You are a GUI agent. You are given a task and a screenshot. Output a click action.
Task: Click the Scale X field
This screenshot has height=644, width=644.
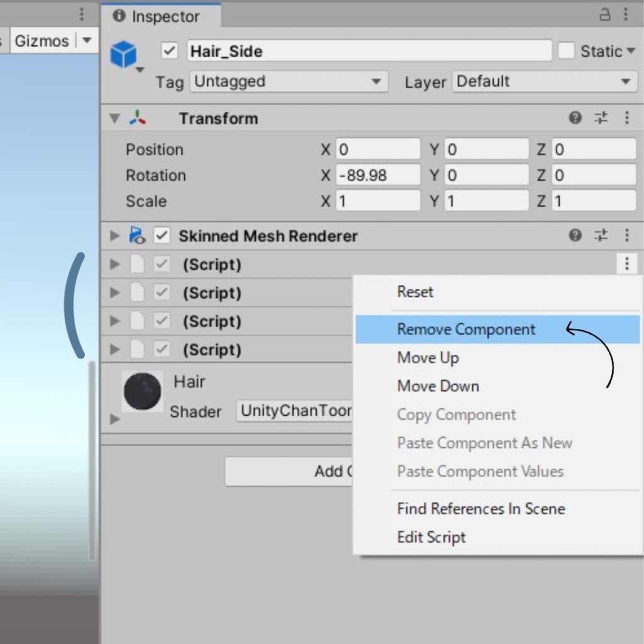point(378,201)
